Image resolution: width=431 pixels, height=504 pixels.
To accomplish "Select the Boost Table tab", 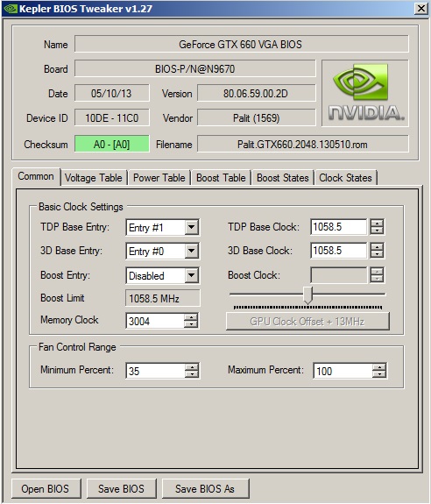I will pos(221,178).
